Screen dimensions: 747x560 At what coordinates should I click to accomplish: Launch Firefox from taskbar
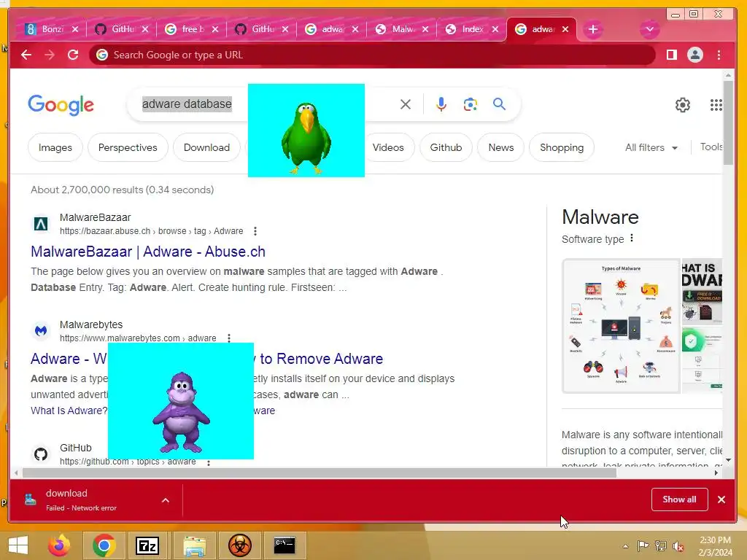click(59, 545)
